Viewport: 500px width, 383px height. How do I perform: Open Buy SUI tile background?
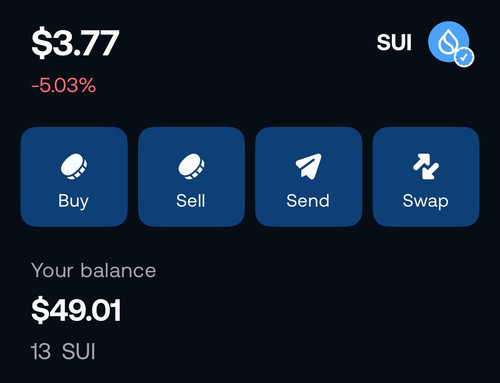(x=74, y=177)
